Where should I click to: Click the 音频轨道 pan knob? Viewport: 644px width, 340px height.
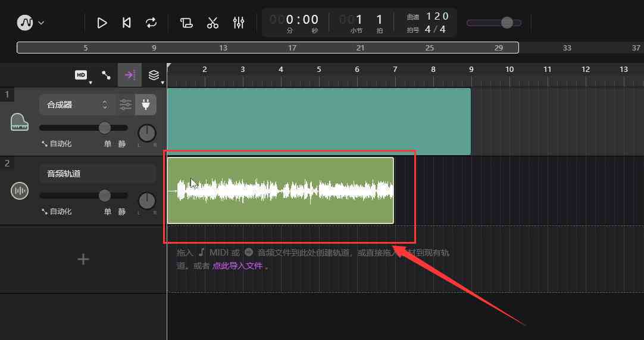click(146, 201)
